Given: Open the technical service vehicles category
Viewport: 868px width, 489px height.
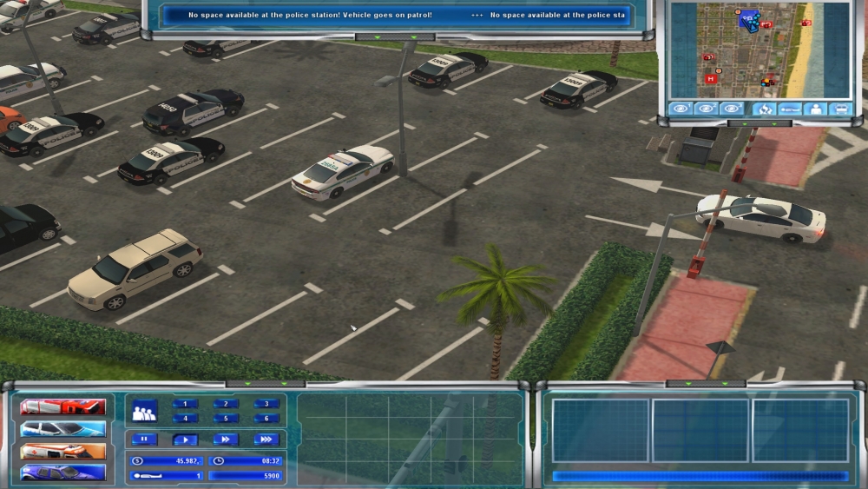Looking at the screenshot, I should pos(62,472).
